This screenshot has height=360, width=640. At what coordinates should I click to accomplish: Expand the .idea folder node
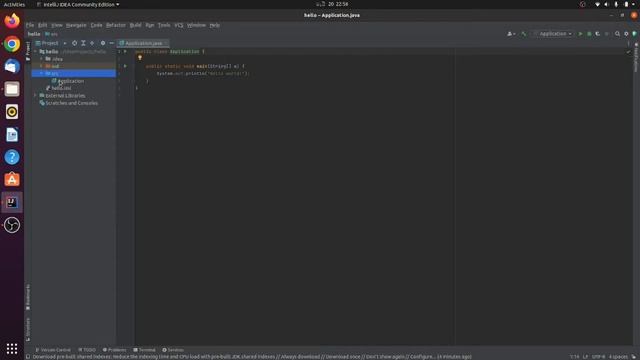41,59
